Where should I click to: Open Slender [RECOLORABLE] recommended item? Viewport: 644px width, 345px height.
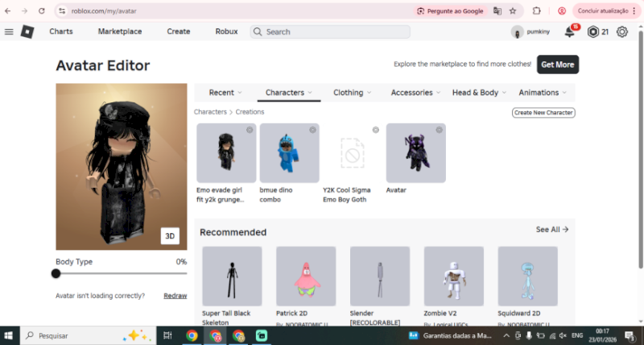380,276
